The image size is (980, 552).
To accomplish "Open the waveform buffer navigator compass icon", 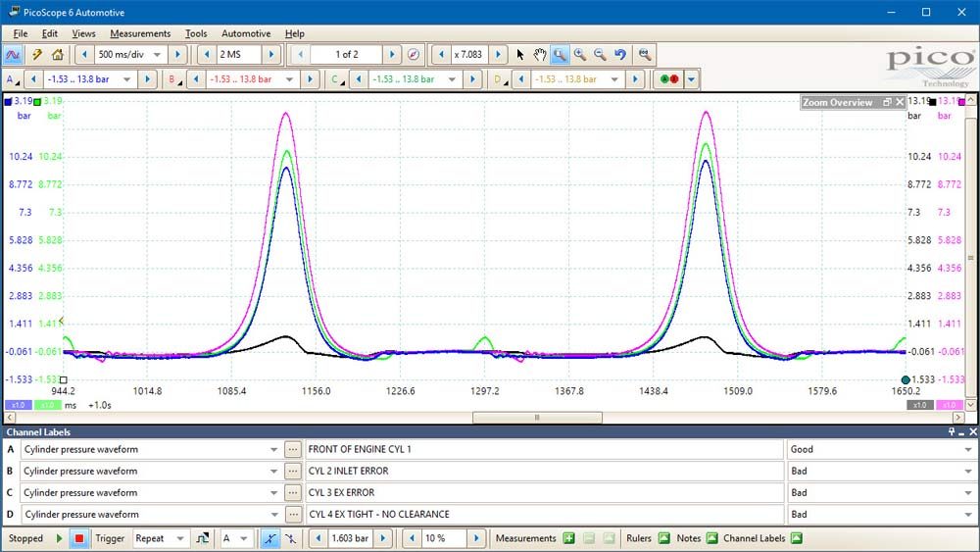I will [x=414, y=54].
